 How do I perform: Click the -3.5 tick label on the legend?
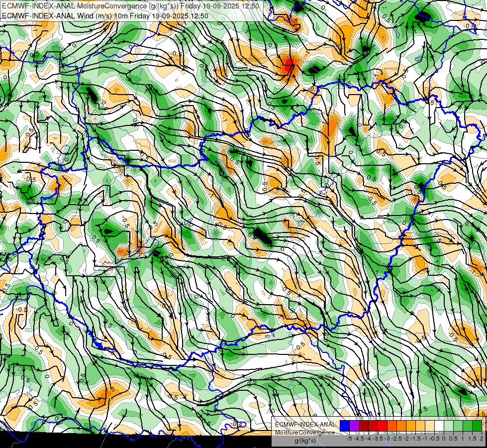[378, 439]
